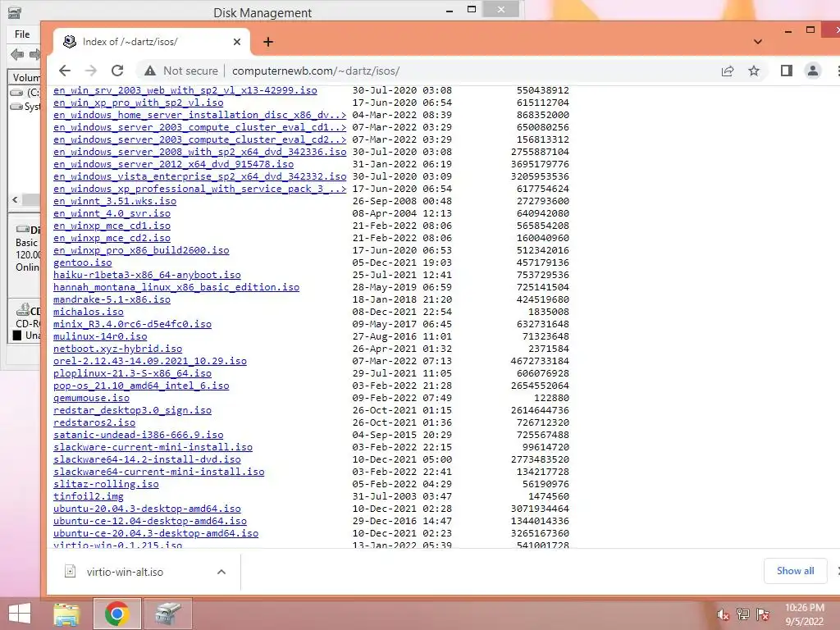This screenshot has width=840, height=630.
Task: Open en_winxp_pro_x86_build2600.iso link
Action: pyautogui.click(x=141, y=251)
